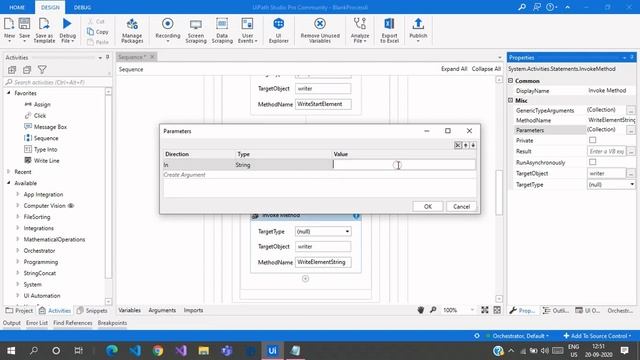
Task: Click the Copy command in ribbon
Action: [98, 31]
